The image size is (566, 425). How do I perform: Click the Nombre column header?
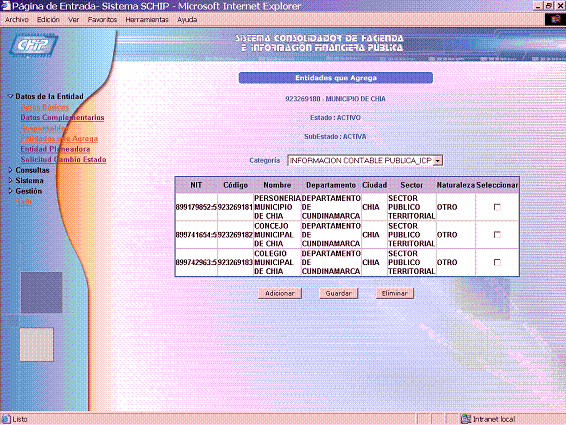coord(277,185)
